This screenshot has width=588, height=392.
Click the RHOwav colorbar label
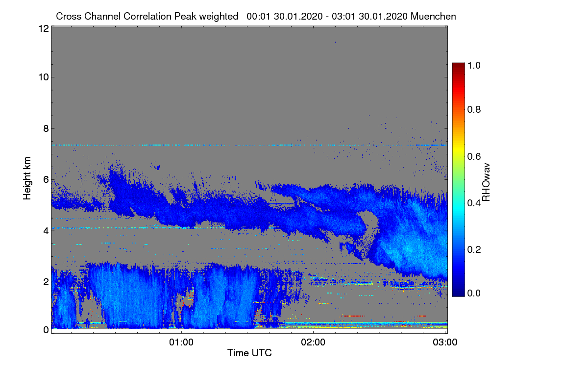coord(487,182)
